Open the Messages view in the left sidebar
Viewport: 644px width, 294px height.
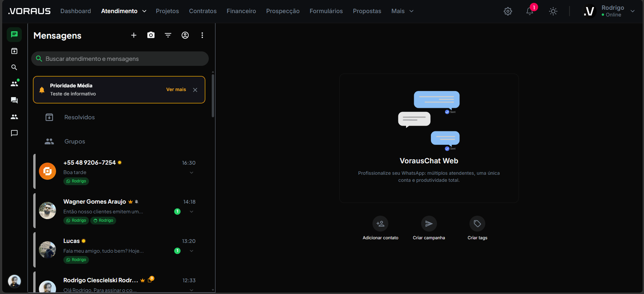tap(14, 34)
